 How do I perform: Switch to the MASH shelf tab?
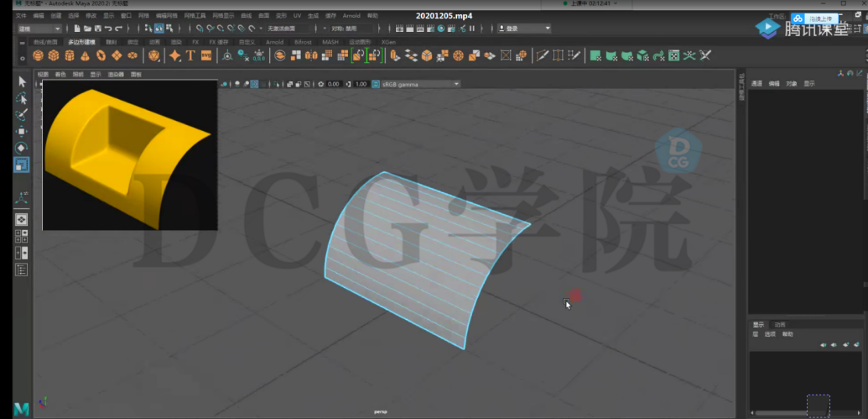pos(330,42)
